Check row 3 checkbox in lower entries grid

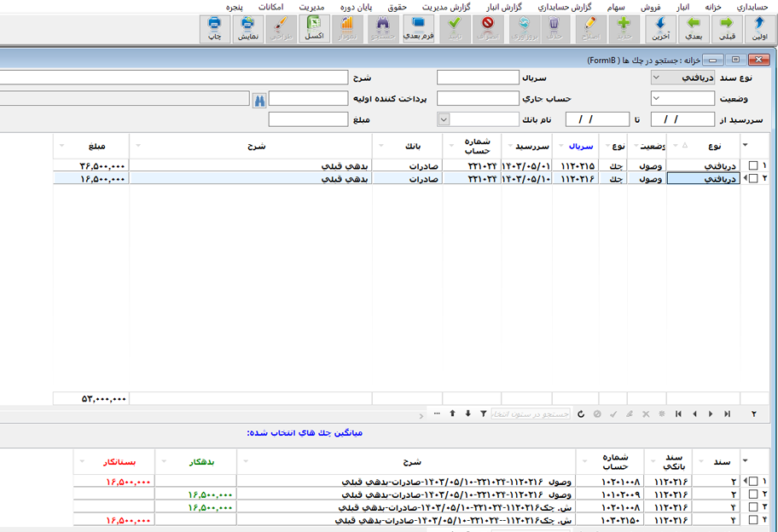pyautogui.click(x=753, y=506)
